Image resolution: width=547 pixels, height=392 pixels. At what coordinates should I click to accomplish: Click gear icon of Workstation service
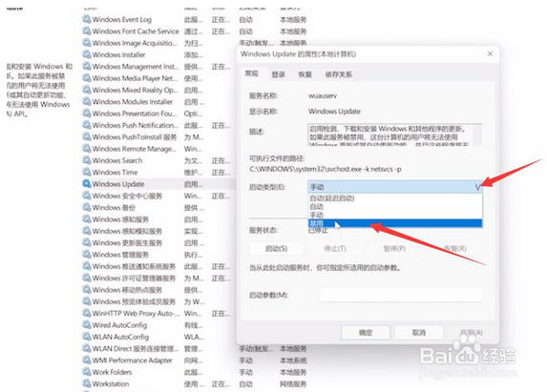[87, 383]
